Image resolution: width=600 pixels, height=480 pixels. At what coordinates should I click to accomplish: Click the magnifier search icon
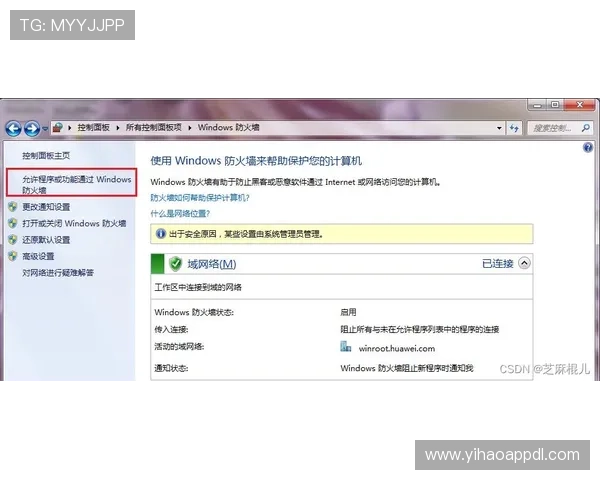[586, 128]
